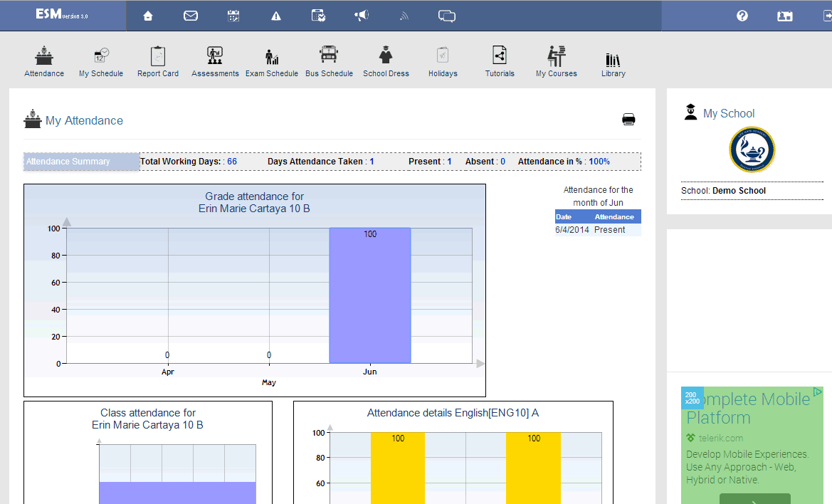This screenshot has height=504, width=832.
Task: Select the Attendance Summary tab
Action: click(x=82, y=162)
